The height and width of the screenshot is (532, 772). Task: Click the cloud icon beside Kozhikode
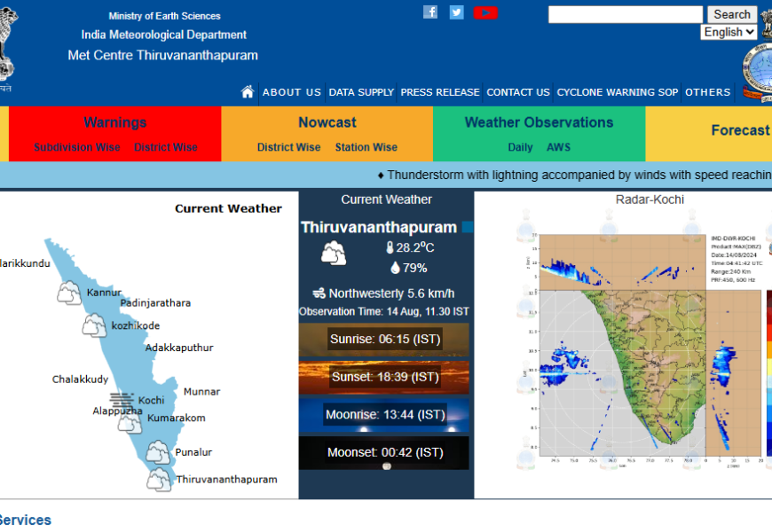94,325
